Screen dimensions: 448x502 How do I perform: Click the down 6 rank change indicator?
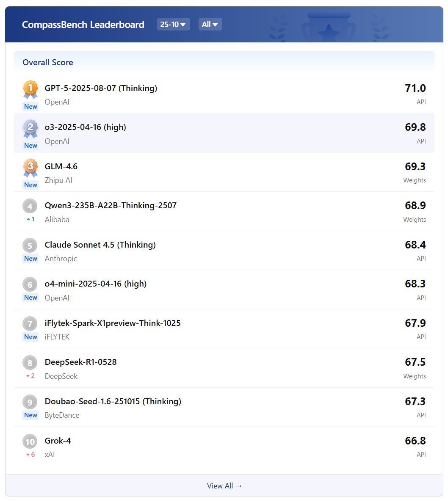point(30,455)
